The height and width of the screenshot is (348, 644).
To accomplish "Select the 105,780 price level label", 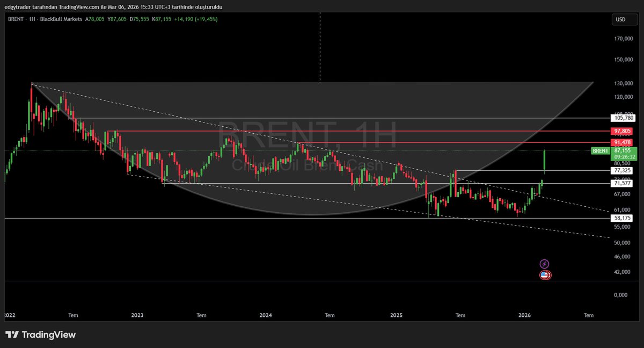I will pos(623,118).
